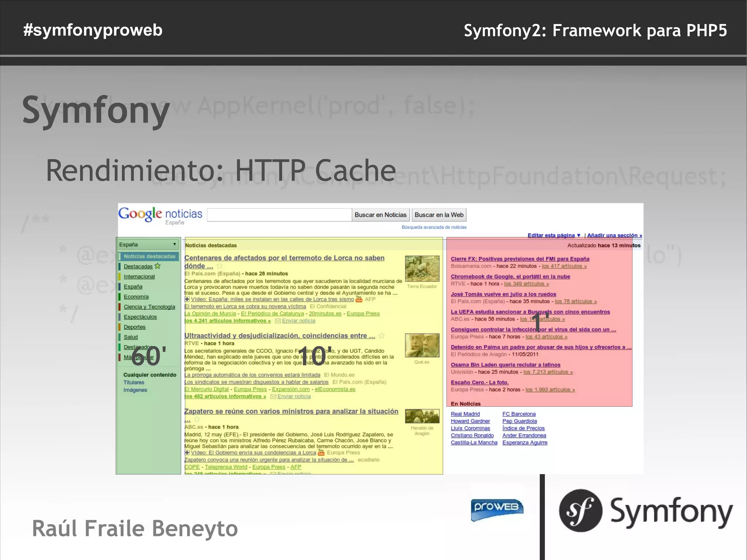Screen dimensions: 747x560
Task: Open La prórroga automática de los convenios link
Action: tap(252, 375)
